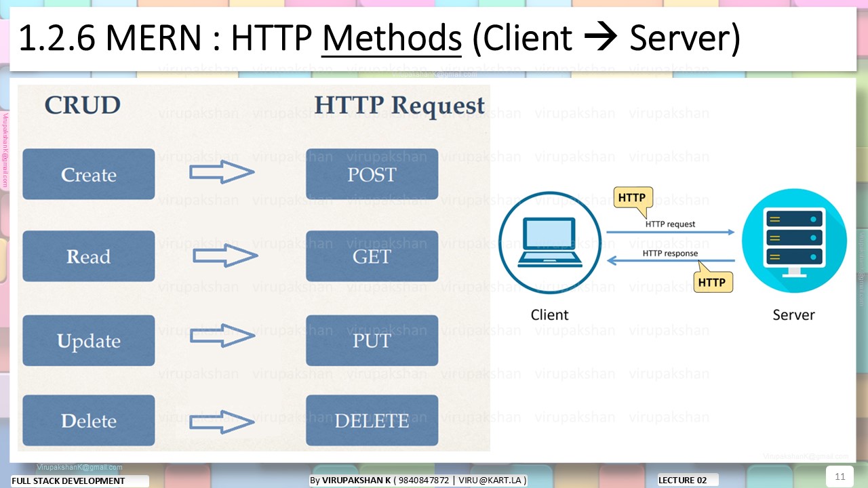The image size is (868, 488).
Task: Click the Delete CRUD box
Action: [89, 421]
